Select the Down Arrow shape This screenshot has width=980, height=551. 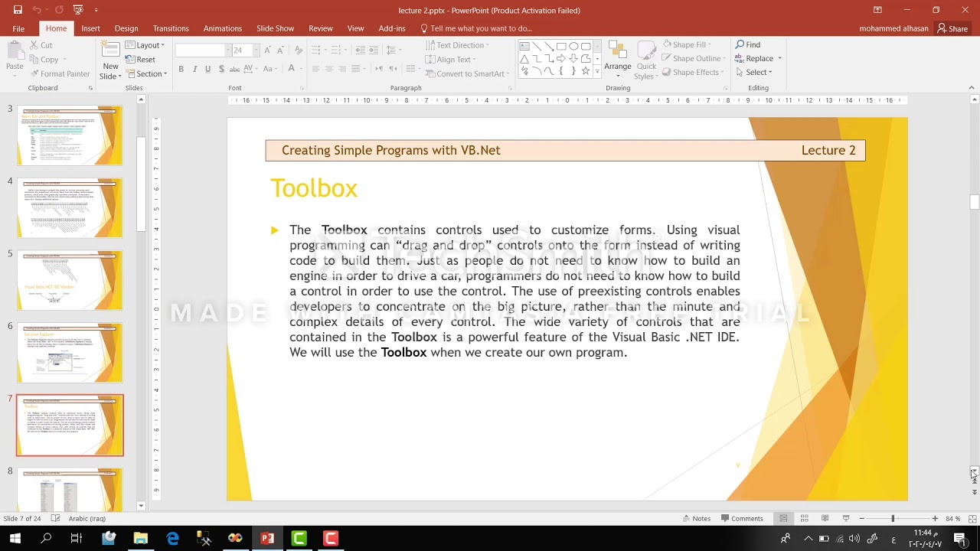573,59
